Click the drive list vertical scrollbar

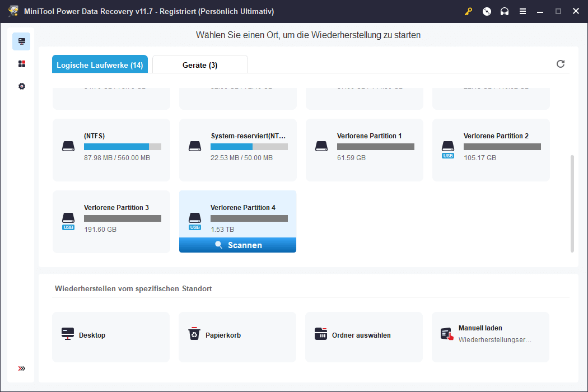tap(572, 204)
